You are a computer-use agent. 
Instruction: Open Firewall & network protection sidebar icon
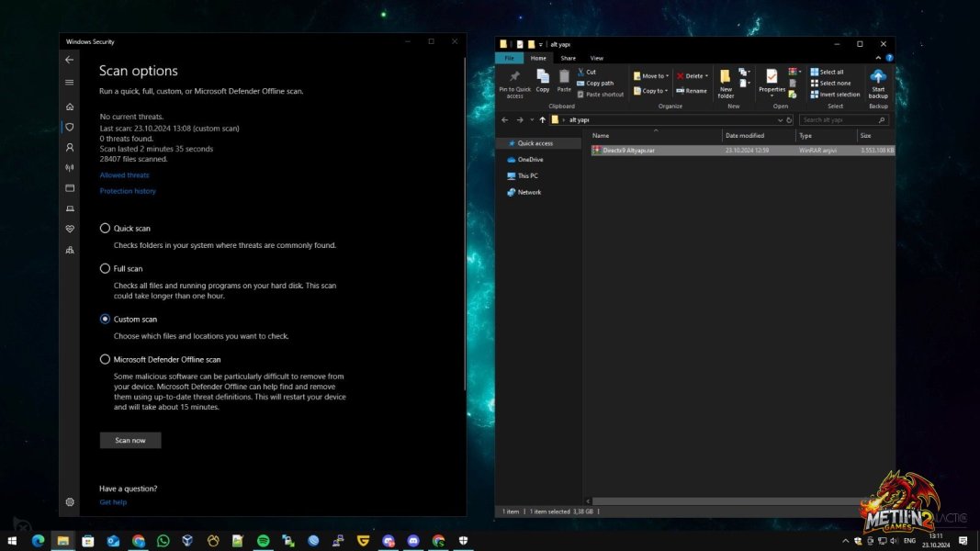(x=70, y=167)
